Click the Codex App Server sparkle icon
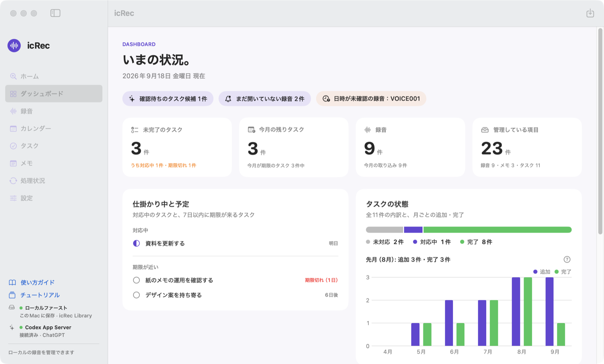This screenshot has width=604, height=364. [12, 327]
